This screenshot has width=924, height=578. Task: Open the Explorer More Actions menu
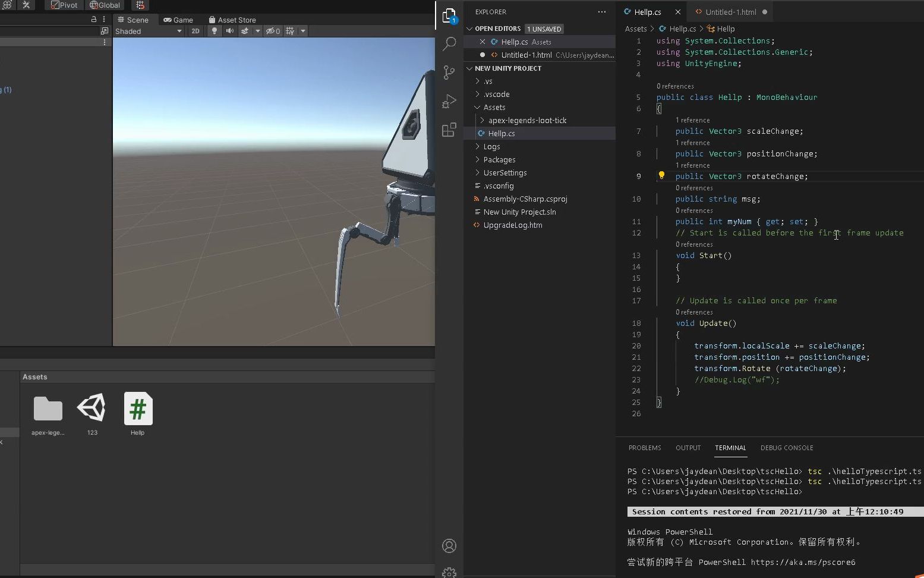pos(602,11)
